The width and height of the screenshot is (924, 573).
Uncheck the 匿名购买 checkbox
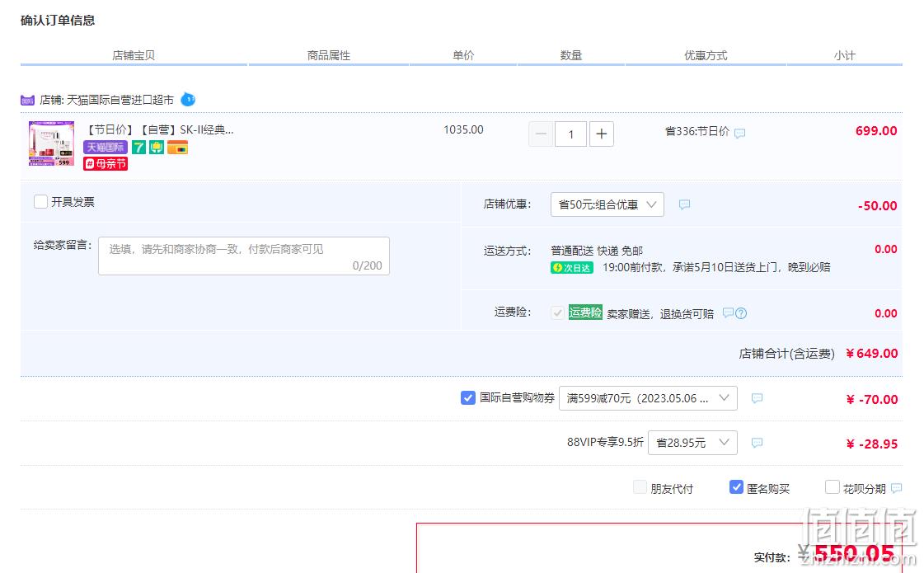pos(736,487)
